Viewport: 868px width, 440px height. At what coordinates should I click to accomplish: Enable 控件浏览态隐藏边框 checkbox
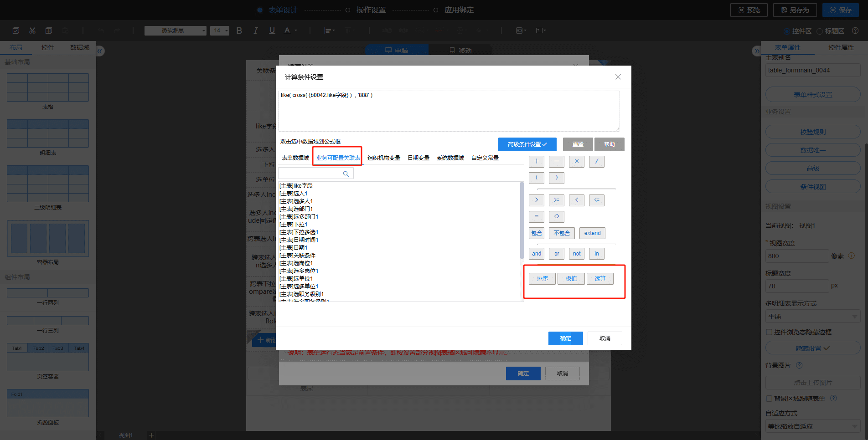point(769,332)
